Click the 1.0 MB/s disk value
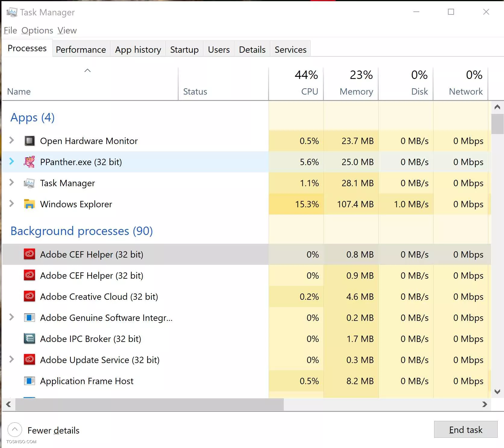The image size is (504, 448). 411,204
